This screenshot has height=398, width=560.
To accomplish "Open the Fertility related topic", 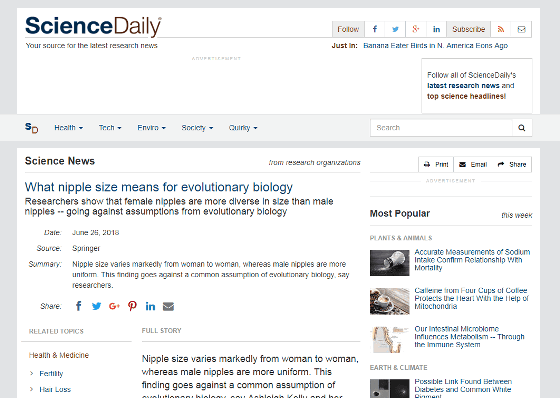I will 51,374.
